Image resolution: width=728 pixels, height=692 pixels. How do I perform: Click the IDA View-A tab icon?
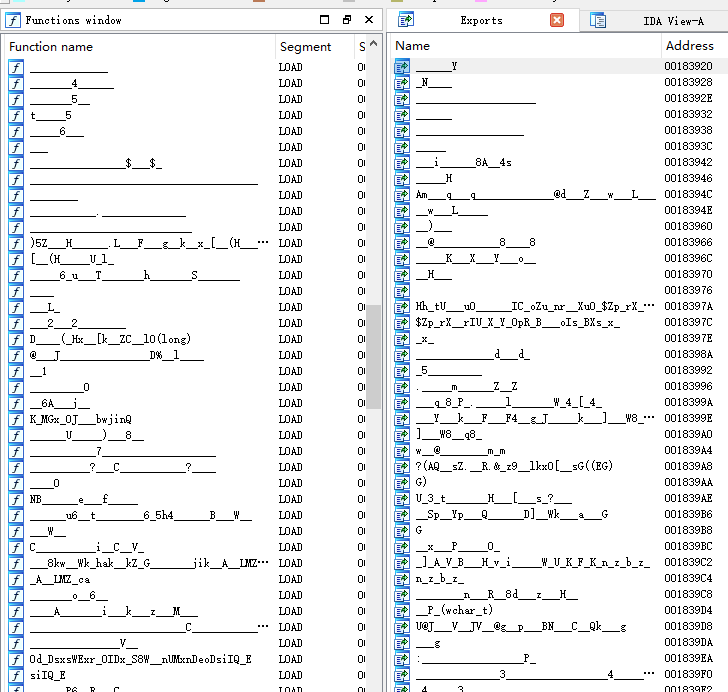(x=598, y=20)
